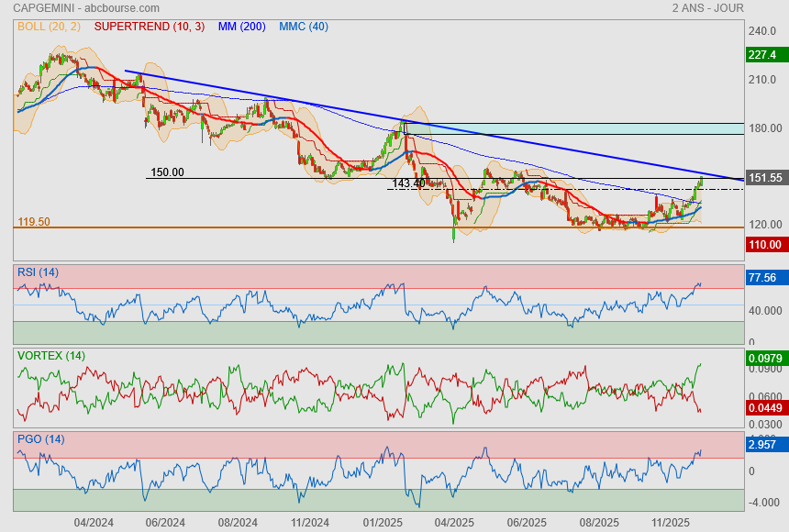The width and height of the screenshot is (789, 532).
Task: Click the 119.50 support level label
Action: pyautogui.click(x=34, y=222)
